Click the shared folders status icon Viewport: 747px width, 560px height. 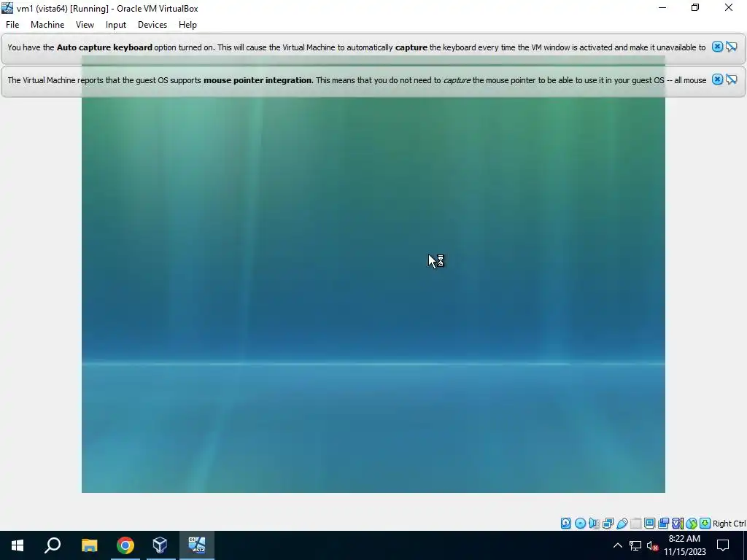pos(636,524)
